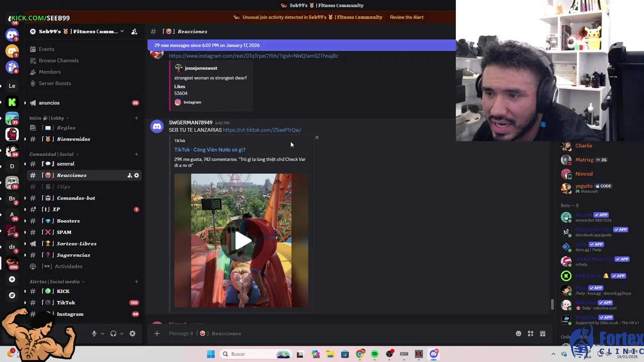Screen dimensions: 644x362
Task: Add channel to Comunidad | Social category
Action: (136, 154)
